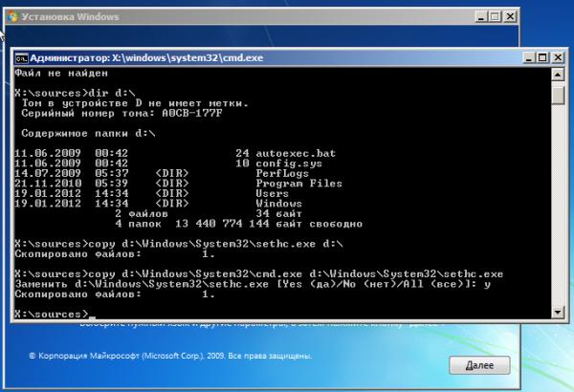Click the 'Файл не найден' output line

click(56, 73)
